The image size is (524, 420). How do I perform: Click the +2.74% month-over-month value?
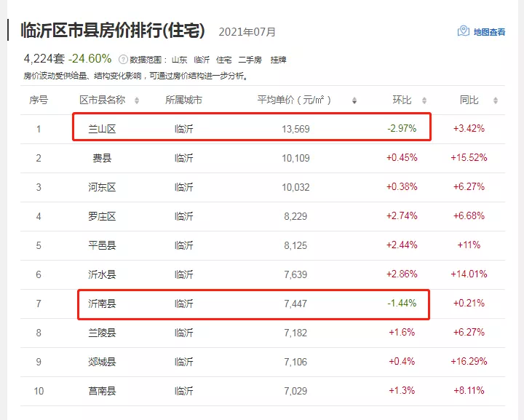(x=402, y=215)
